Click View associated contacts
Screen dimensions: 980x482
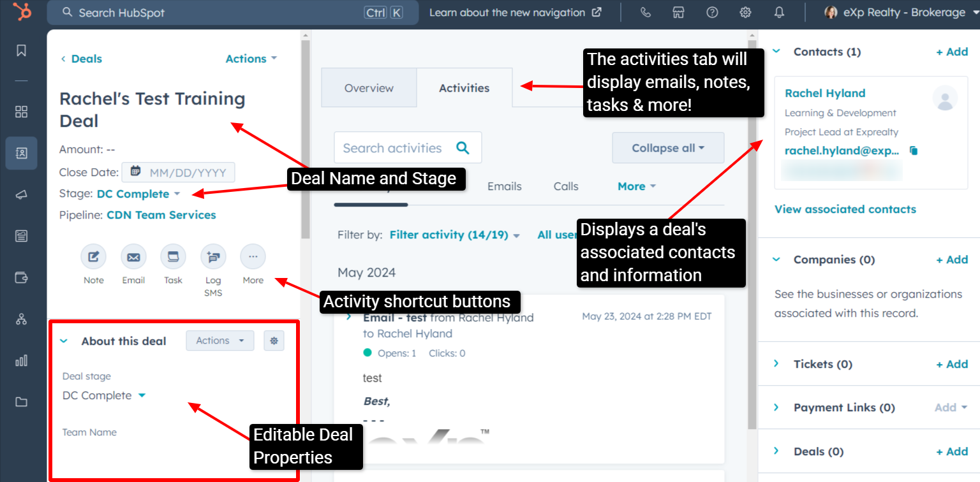coord(845,209)
